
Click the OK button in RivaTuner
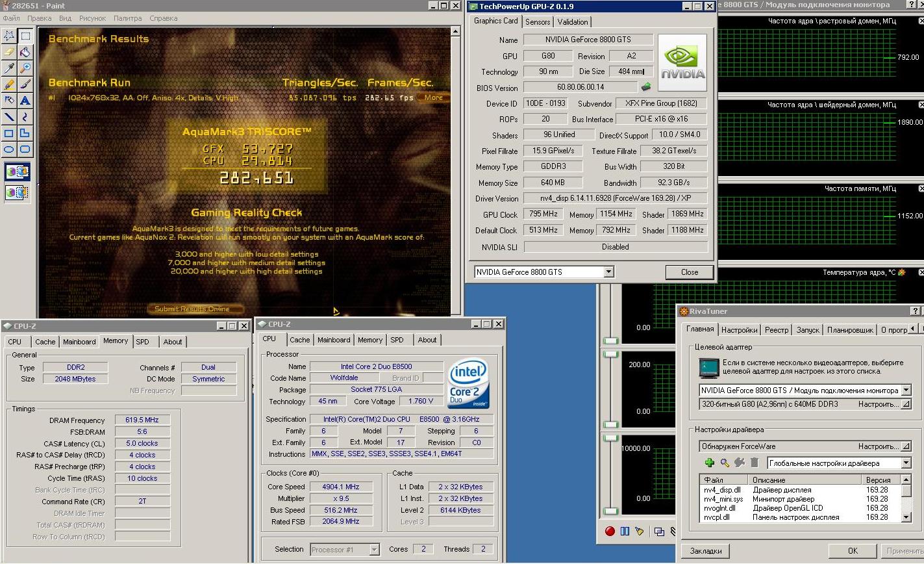[x=853, y=551]
